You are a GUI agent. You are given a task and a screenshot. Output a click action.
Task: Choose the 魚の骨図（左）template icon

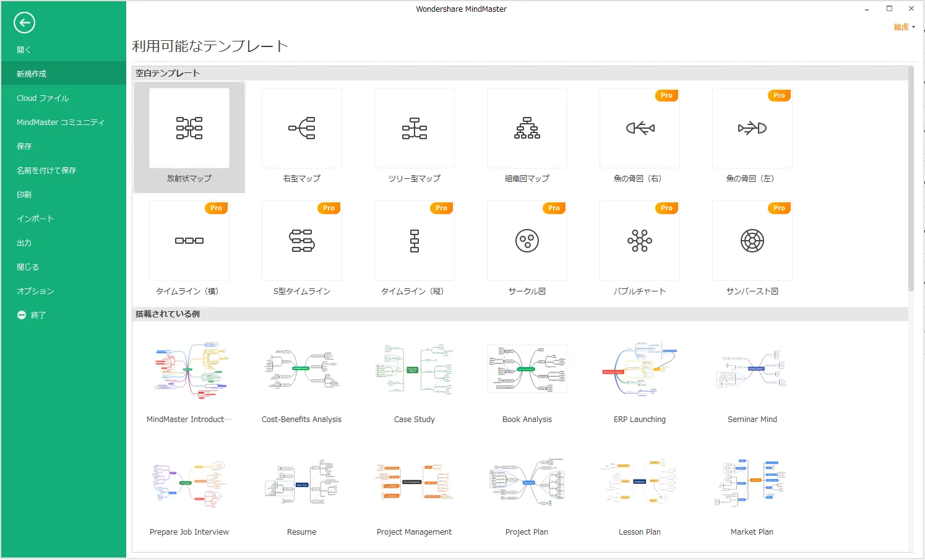752,128
